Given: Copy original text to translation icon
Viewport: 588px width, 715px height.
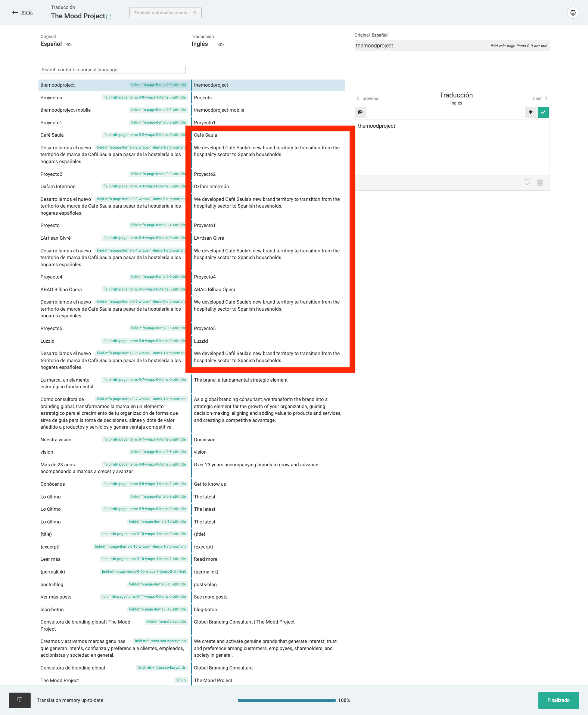Looking at the screenshot, I should coord(360,112).
